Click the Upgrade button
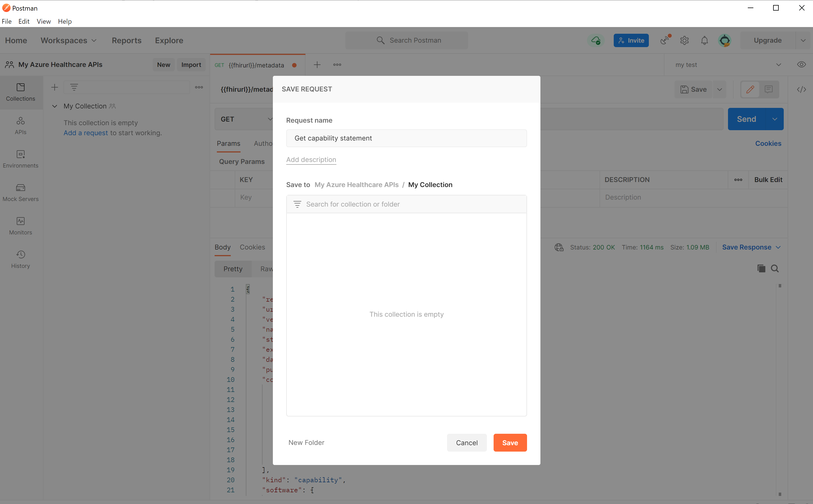 pos(768,40)
